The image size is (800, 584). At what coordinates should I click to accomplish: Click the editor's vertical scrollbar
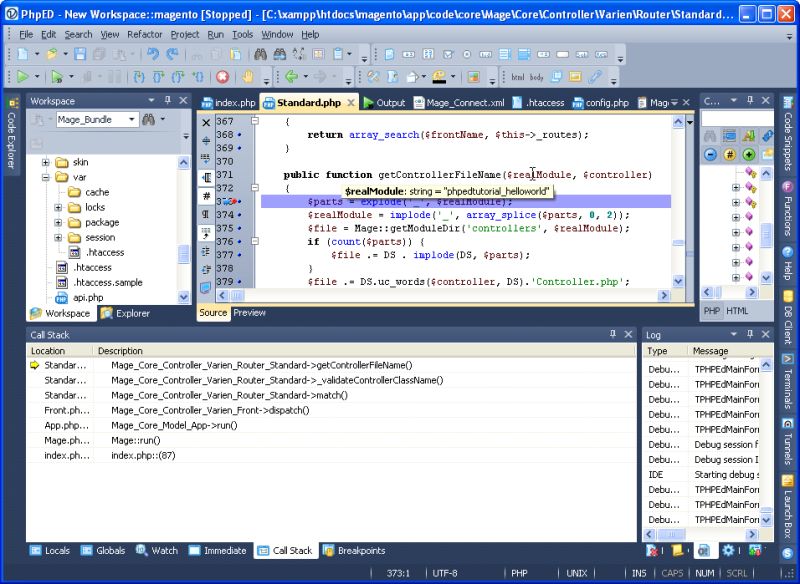tap(684, 220)
